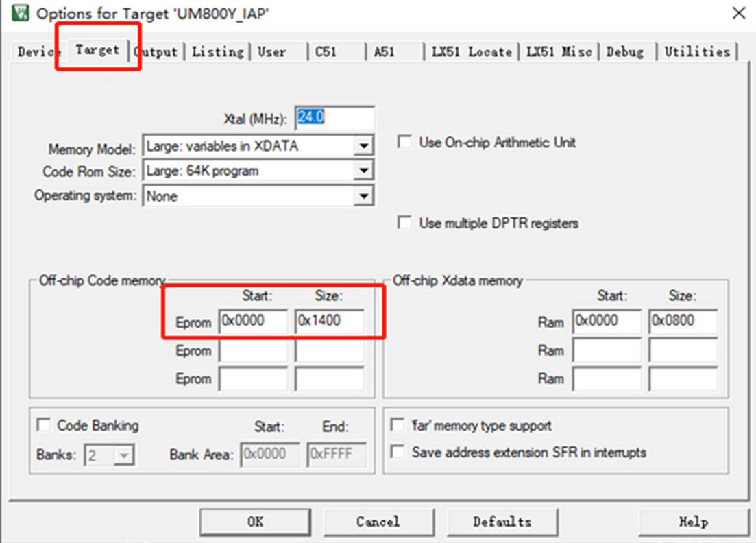Toggle Use multiple DPTR registers checkbox

[405, 223]
